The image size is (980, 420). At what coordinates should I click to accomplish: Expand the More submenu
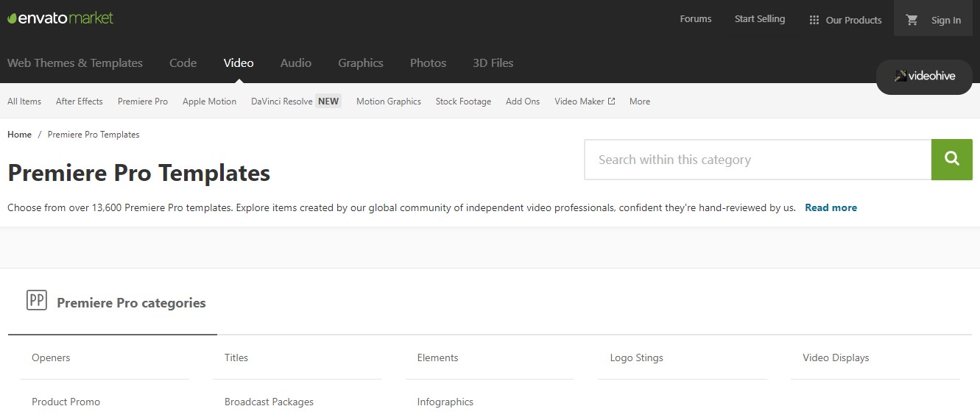point(640,102)
